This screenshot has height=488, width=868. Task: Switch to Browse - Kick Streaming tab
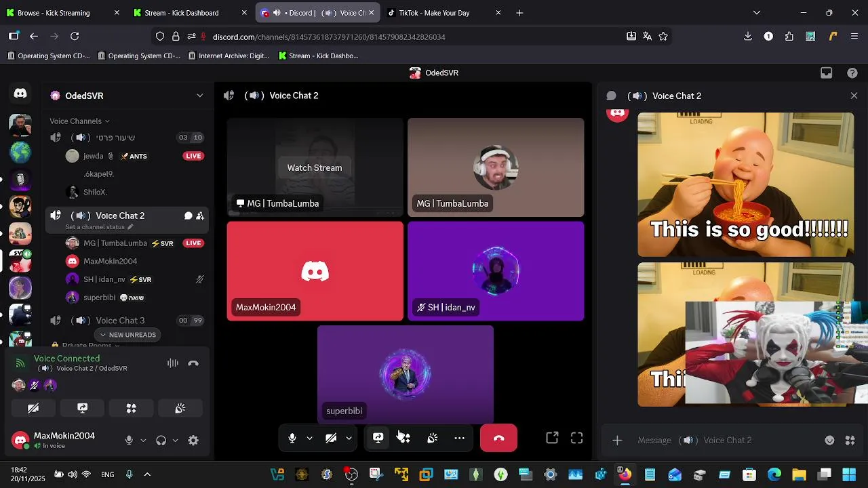64,13
